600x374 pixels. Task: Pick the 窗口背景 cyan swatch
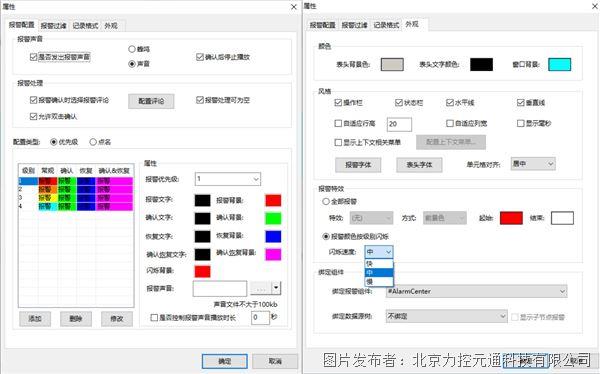pos(559,64)
